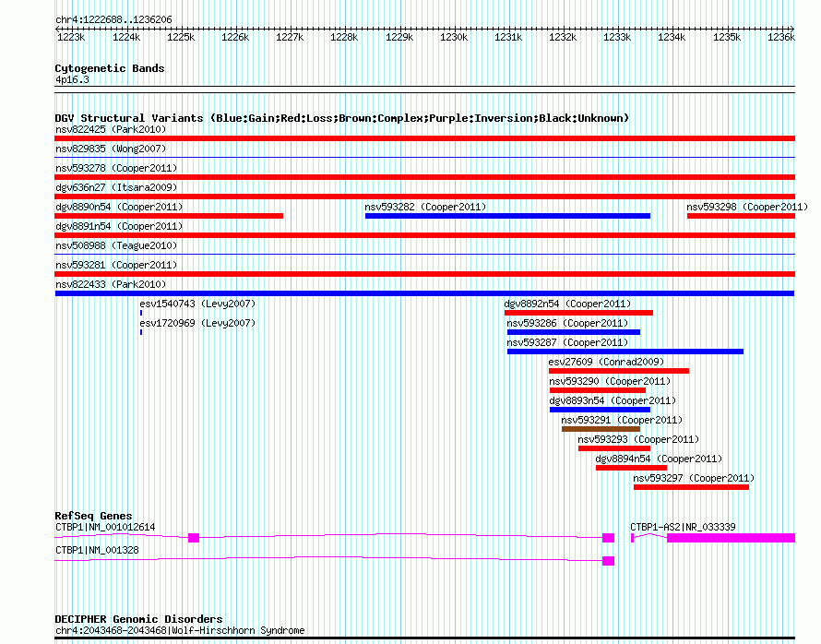Select the nsv508988 (Teague2010) variant
Image resolution: width=821 pixels, height=644 pixels.
click(116, 245)
